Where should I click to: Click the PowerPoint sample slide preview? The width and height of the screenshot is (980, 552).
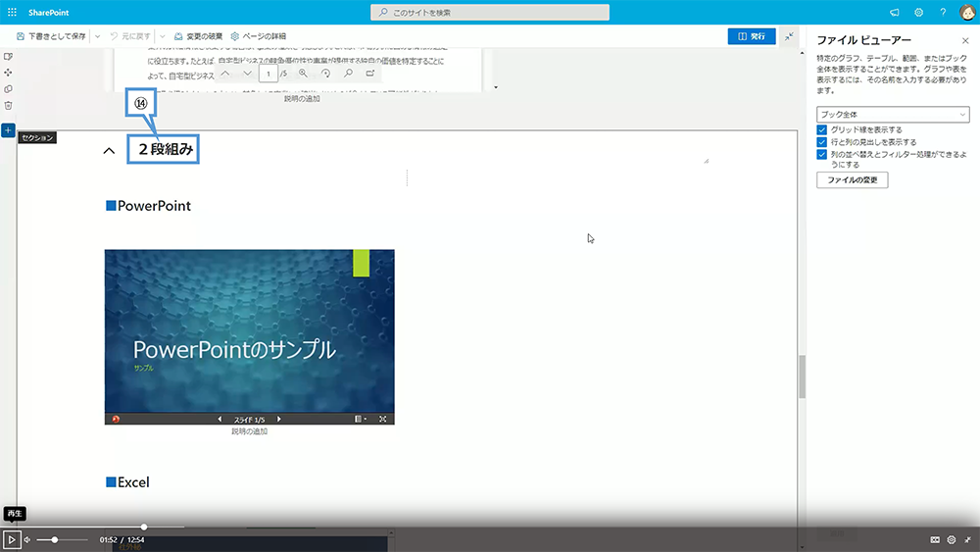point(249,331)
